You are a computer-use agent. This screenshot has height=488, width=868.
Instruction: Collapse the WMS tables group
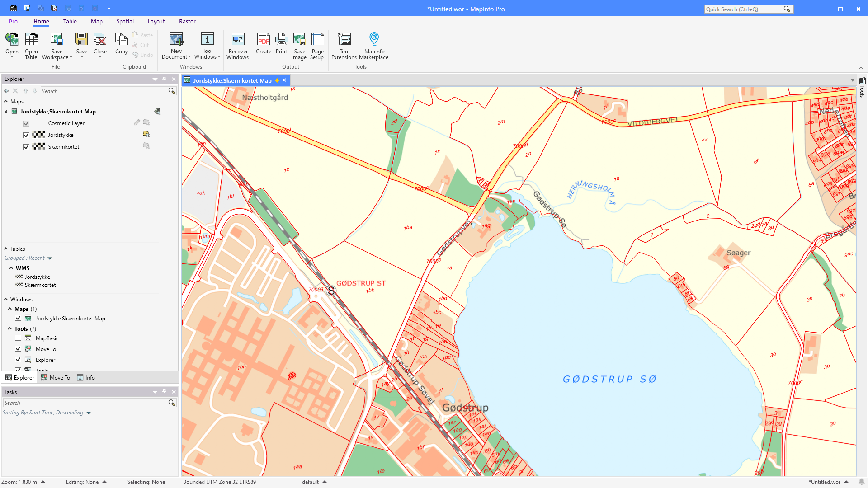[11, 268]
